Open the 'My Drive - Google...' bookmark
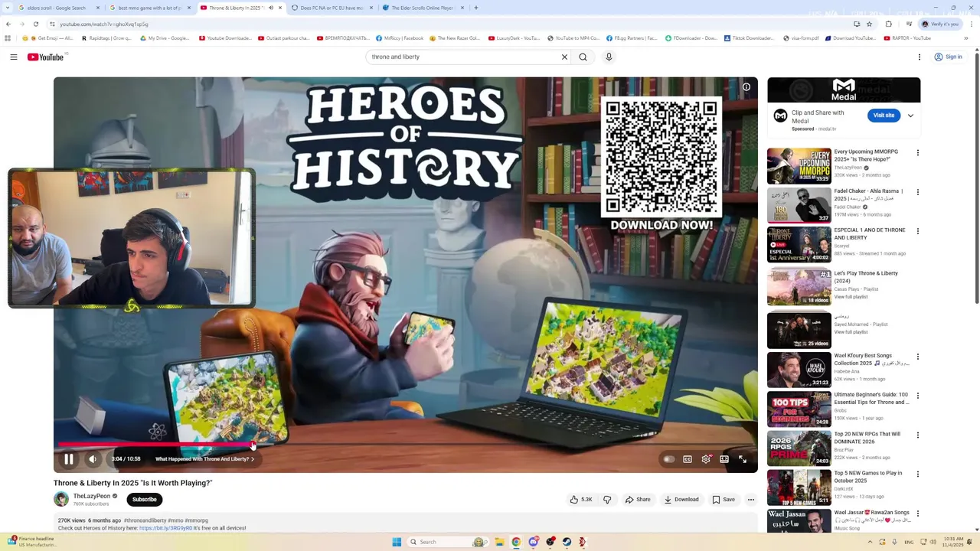This screenshot has height=551, width=980. pos(165,38)
